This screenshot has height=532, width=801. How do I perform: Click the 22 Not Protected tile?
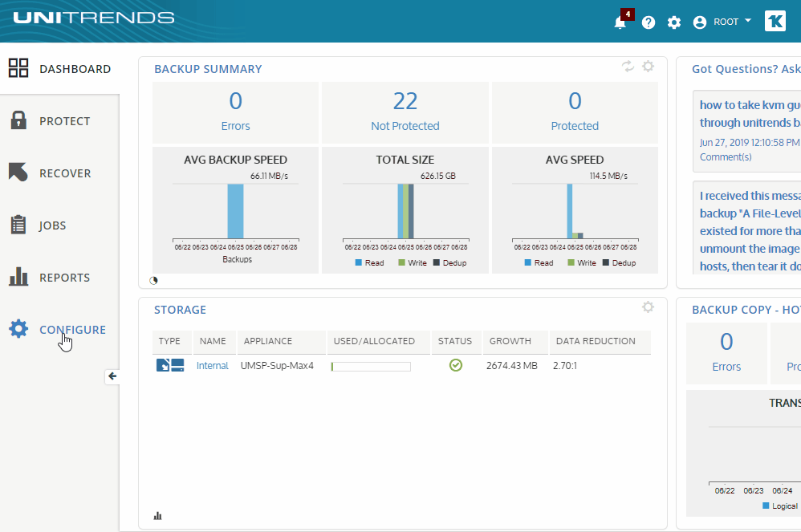(x=405, y=112)
